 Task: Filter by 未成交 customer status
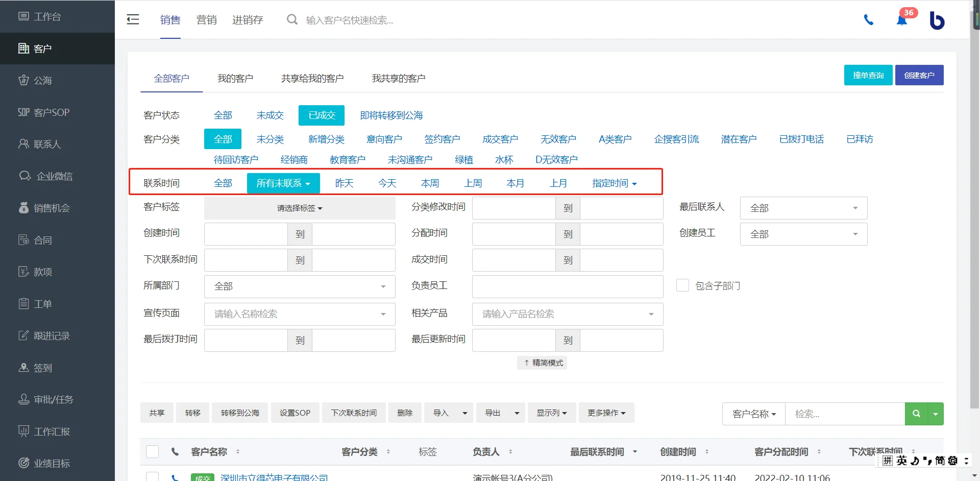point(270,115)
